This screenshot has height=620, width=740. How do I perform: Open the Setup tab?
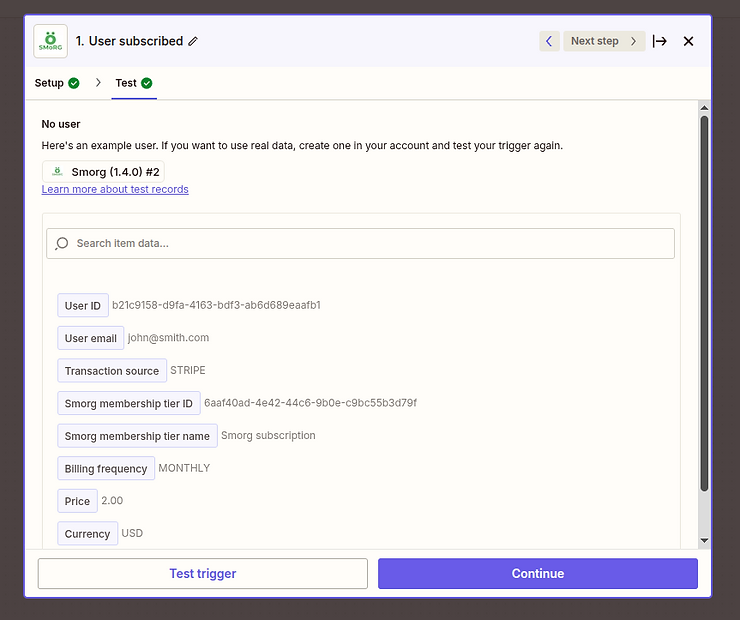pyautogui.click(x=49, y=83)
